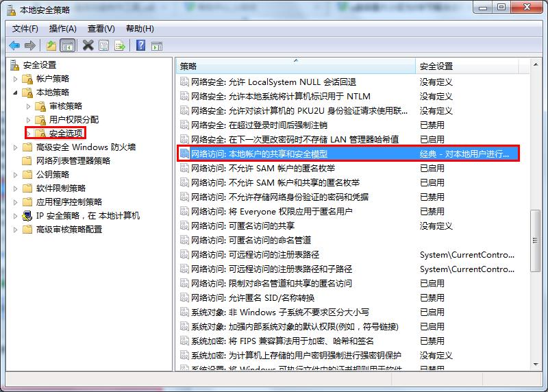
Task: Select 网络访问: 可远程访问的注册表路径和子路径
Action: (271, 269)
